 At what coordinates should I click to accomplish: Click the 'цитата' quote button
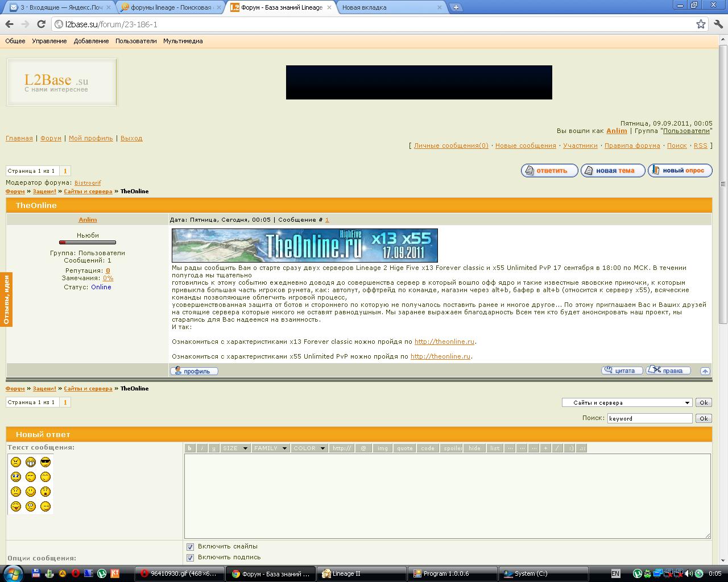coord(622,371)
